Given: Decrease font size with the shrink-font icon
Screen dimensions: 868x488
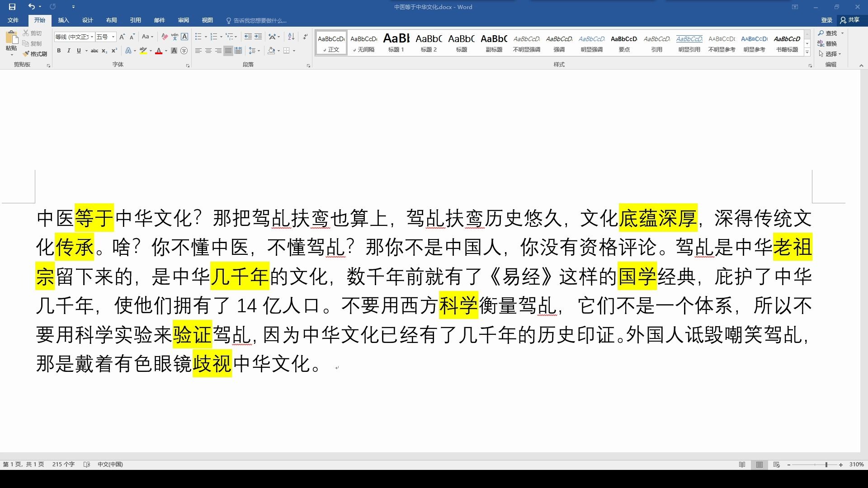Looking at the screenshot, I should pos(132,37).
